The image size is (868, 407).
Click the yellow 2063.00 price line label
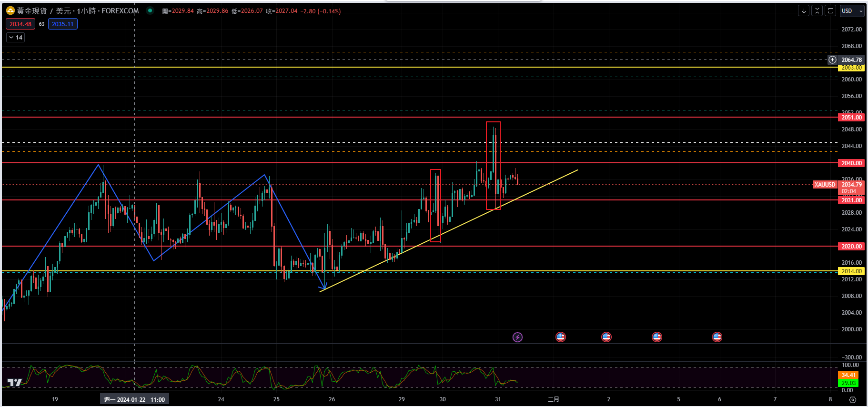pyautogui.click(x=851, y=68)
